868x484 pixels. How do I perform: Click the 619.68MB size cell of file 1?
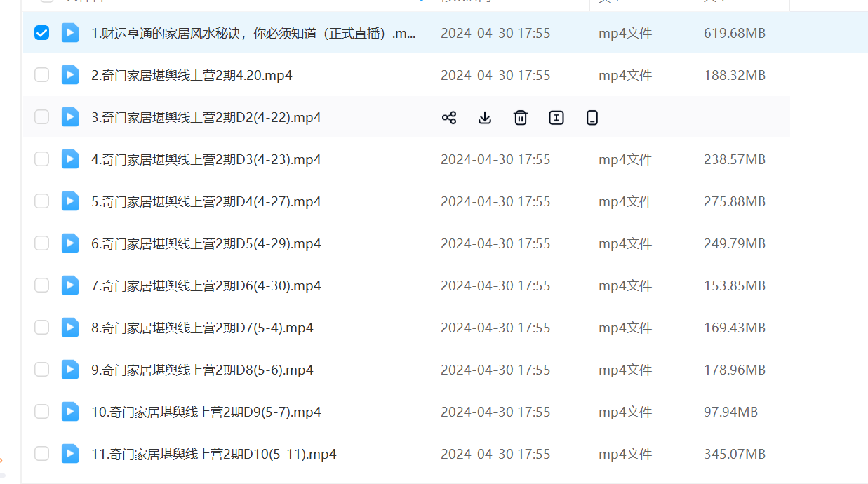pos(734,33)
